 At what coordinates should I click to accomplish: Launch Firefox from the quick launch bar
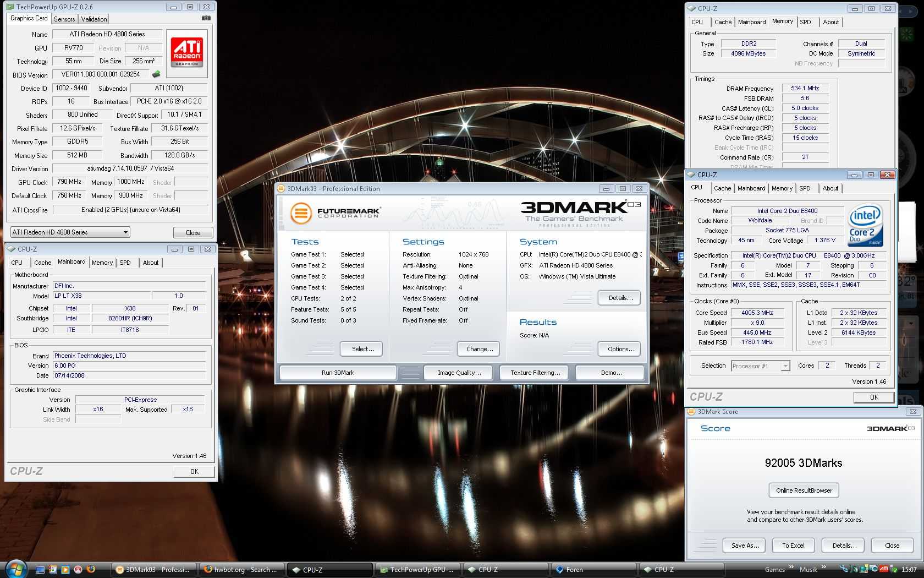click(x=91, y=570)
